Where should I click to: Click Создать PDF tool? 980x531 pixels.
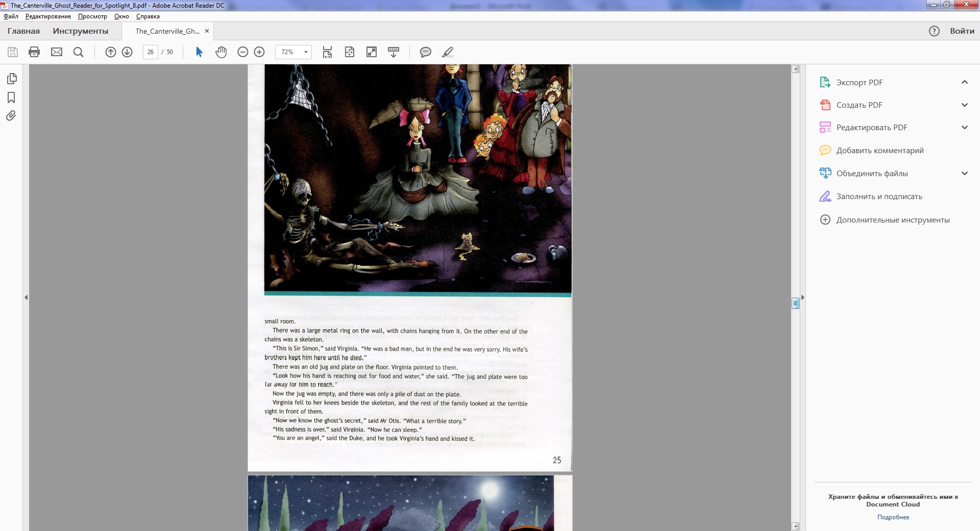click(x=859, y=105)
